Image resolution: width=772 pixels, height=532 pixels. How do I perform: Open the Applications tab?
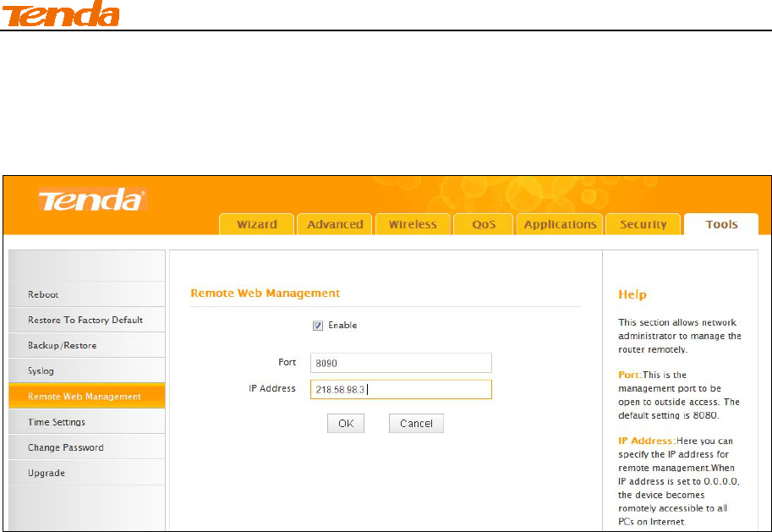[x=560, y=224]
